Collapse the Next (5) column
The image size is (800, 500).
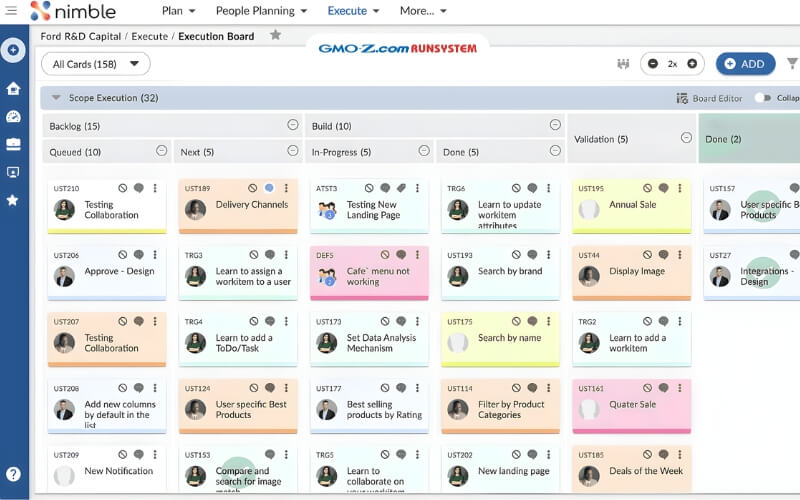(292, 151)
